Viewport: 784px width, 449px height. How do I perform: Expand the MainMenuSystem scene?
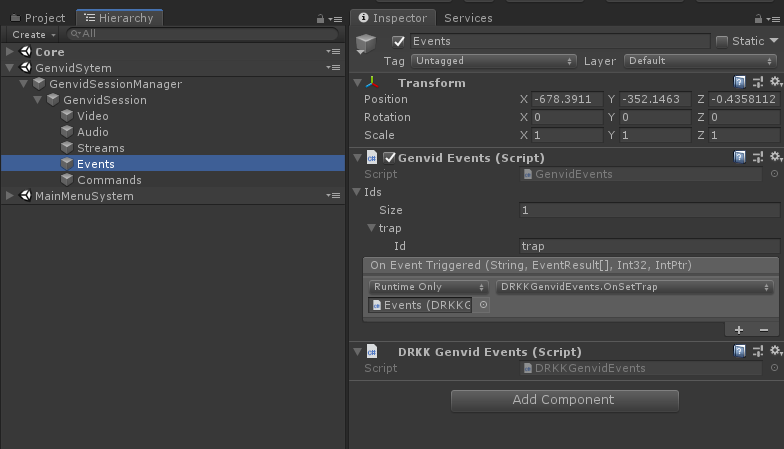[x=9, y=196]
